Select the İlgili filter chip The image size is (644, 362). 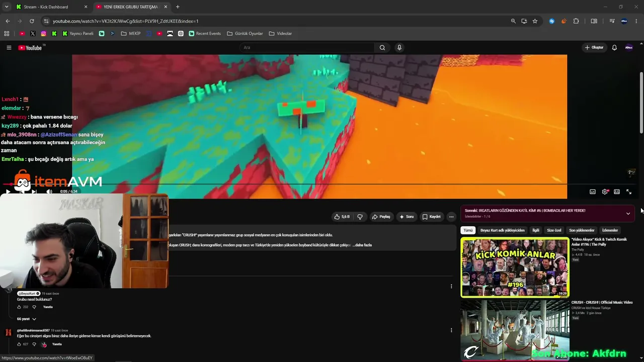pyautogui.click(x=536, y=230)
